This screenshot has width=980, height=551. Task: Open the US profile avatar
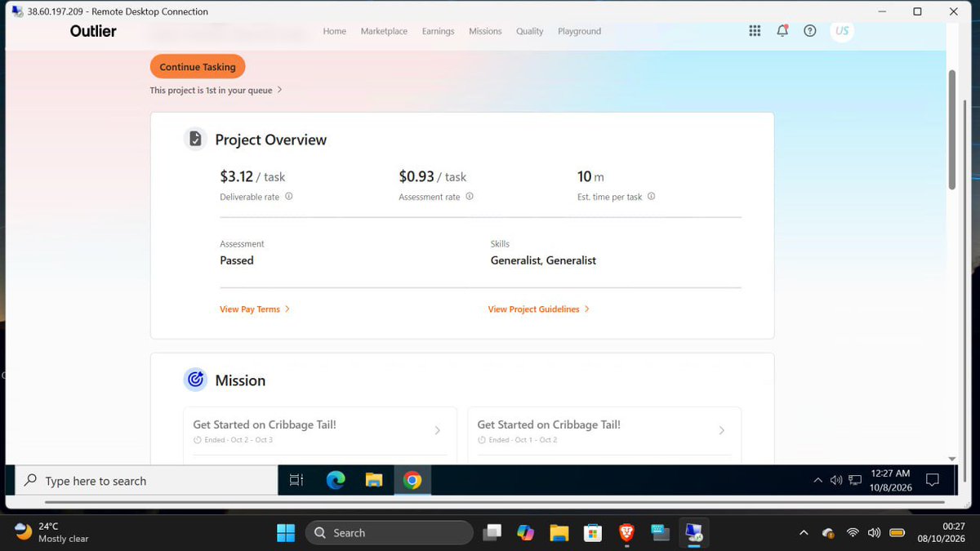coord(842,31)
